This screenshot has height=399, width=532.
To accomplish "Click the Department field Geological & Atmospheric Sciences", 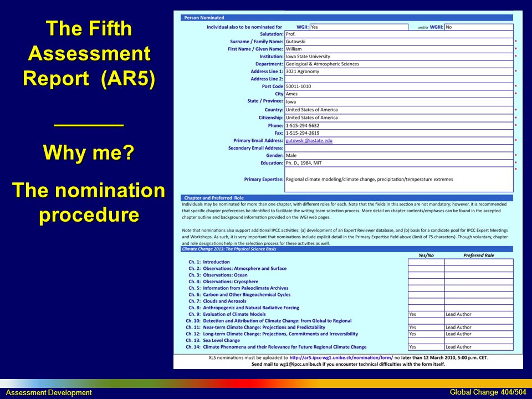I will click(398, 64).
